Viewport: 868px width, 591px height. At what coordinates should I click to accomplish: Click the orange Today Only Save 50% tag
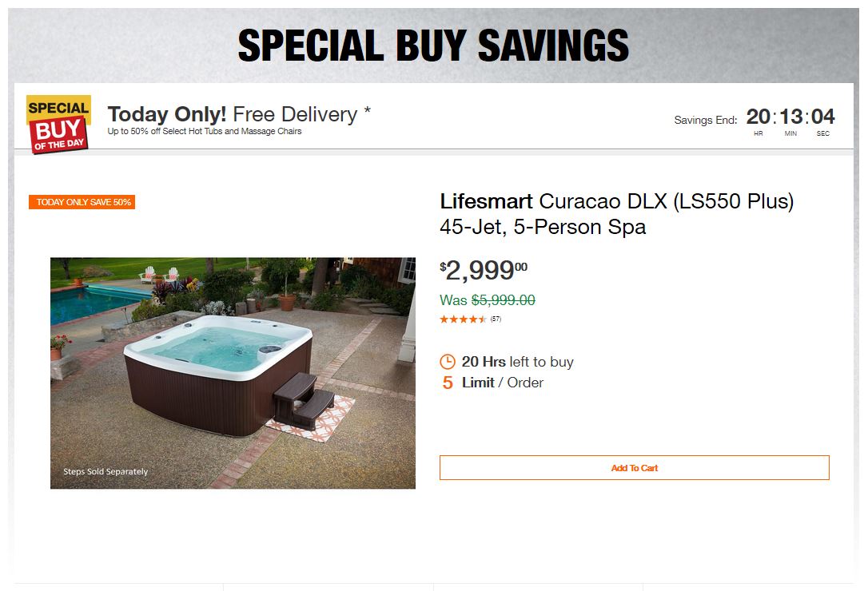[x=82, y=202]
